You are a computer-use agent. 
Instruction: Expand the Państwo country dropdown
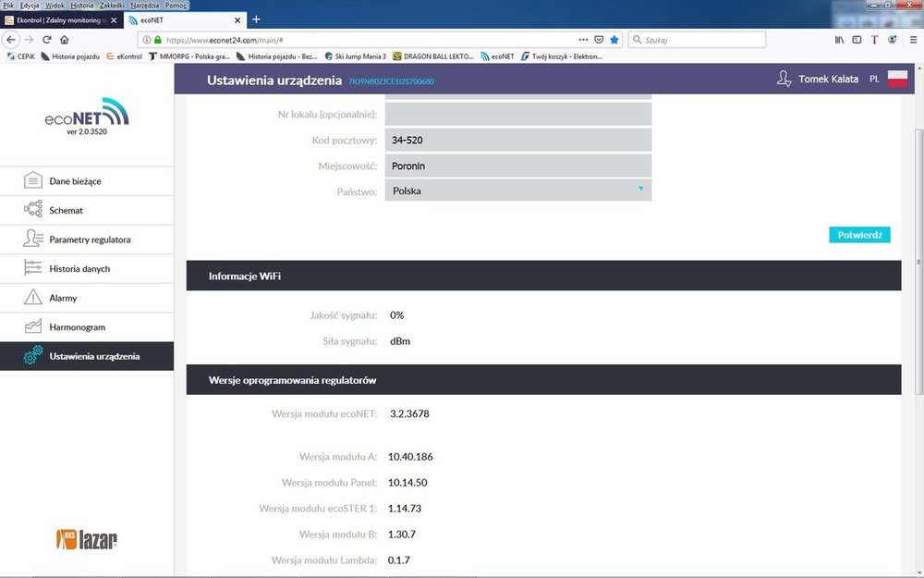517,191
